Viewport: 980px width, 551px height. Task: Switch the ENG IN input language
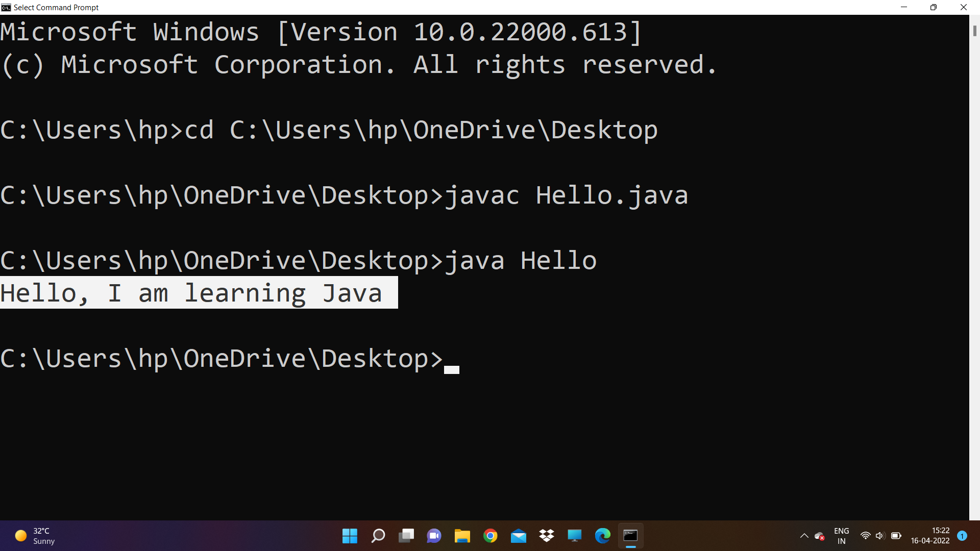(841, 536)
